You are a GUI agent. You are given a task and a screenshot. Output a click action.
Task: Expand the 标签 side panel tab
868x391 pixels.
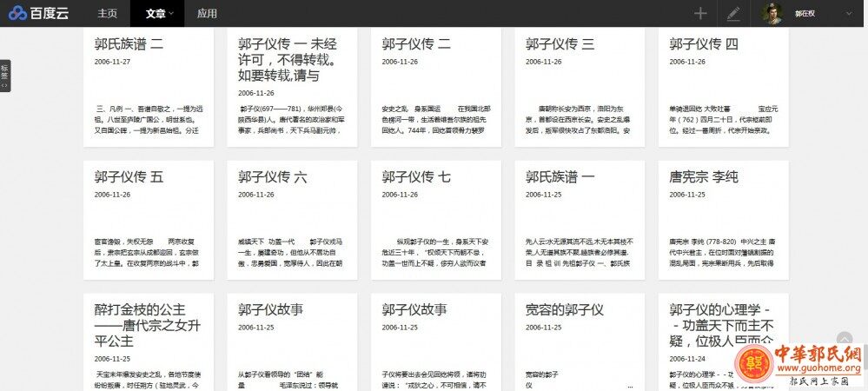(4, 76)
